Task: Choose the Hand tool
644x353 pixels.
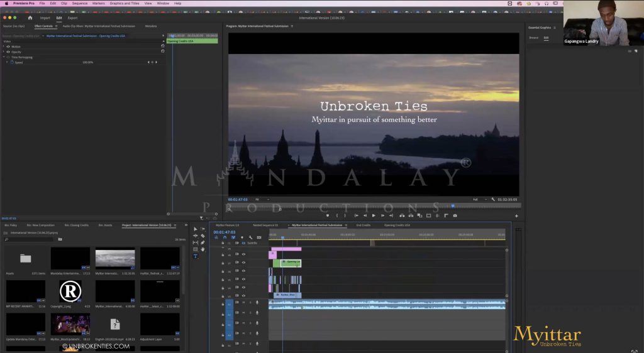Action: coord(203,249)
